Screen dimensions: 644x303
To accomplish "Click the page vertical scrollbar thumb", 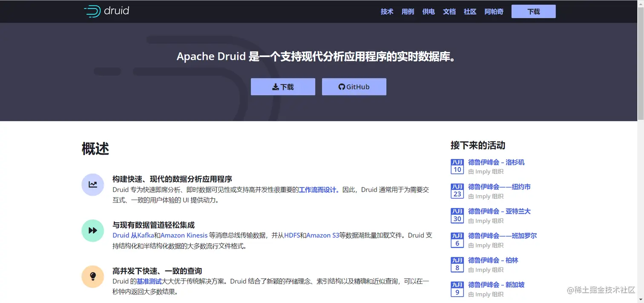I will [x=640, y=64].
